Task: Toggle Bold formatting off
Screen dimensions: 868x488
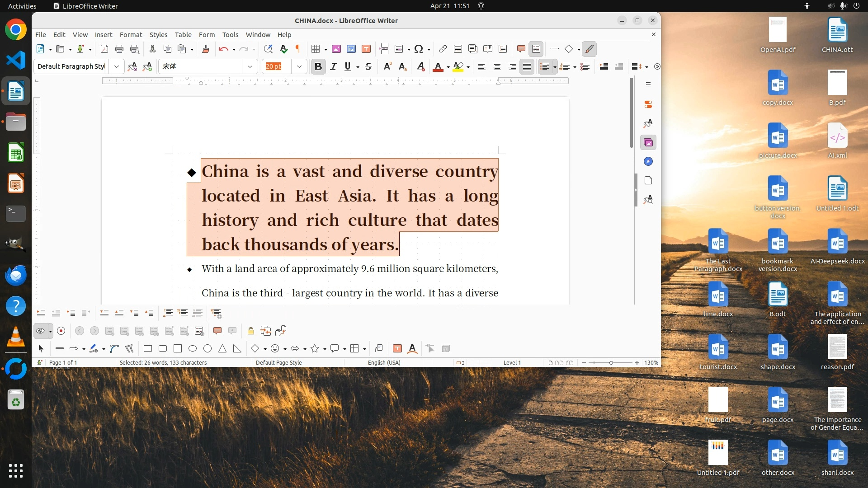Action: click(x=318, y=66)
